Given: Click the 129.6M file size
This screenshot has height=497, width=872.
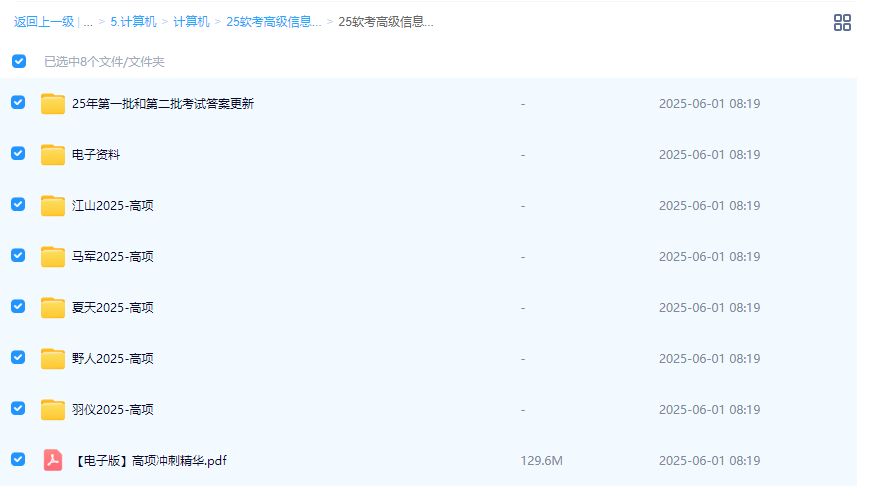Looking at the screenshot, I should point(542,461).
